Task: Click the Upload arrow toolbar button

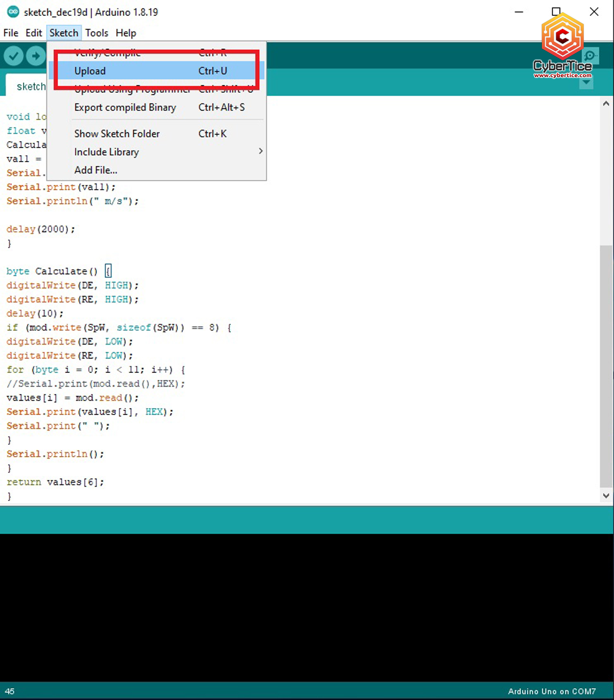Action: pos(36,56)
